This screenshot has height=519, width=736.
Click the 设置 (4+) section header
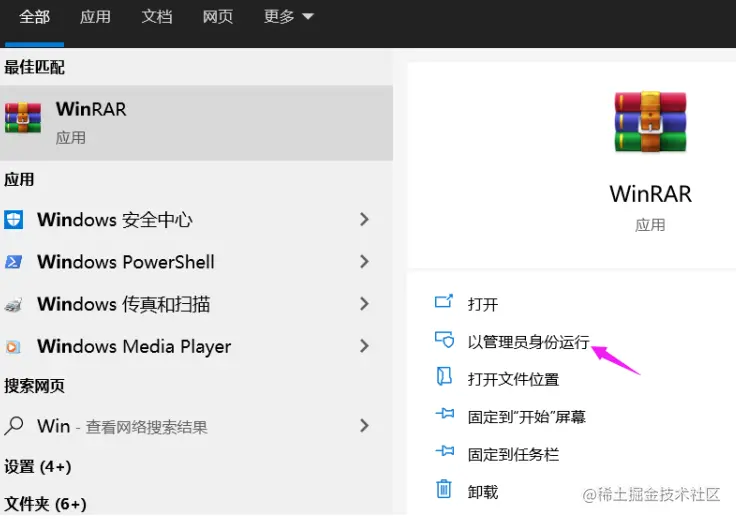[x=38, y=467]
